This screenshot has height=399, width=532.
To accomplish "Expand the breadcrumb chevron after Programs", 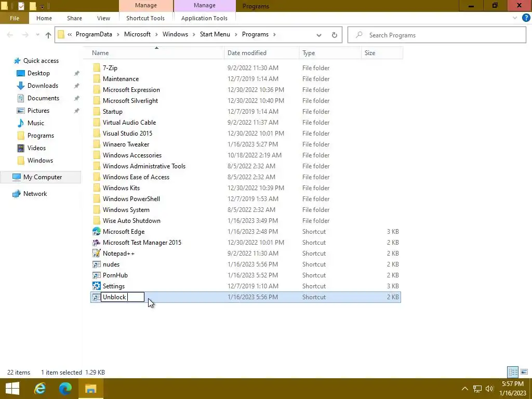I will click(x=274, y=35).
